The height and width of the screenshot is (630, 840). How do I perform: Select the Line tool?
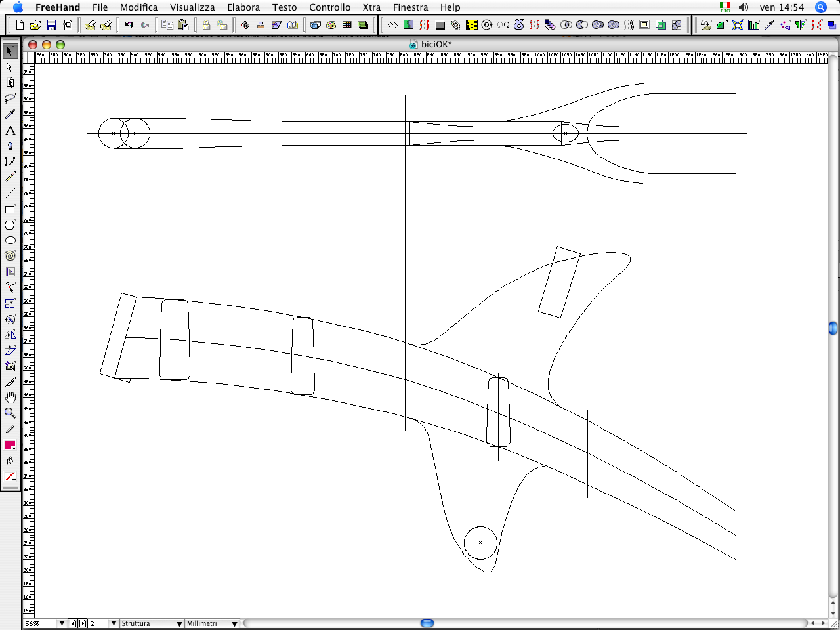pos(10,193)
